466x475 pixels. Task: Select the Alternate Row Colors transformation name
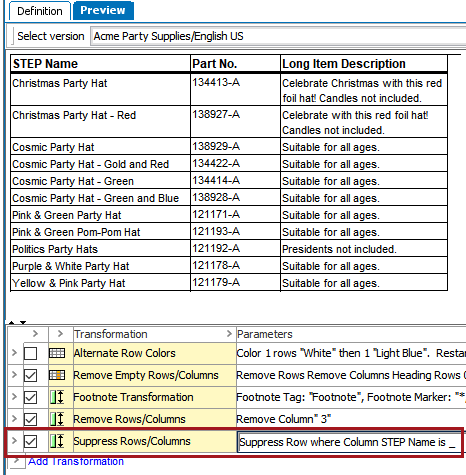pyautogui.click(x=155, y=353)
